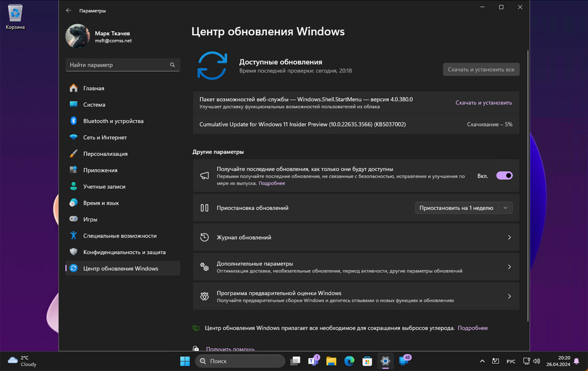Open Bluetooth и устройства section
The width and height of the screenshot is (588, 371).
click(123, 121)
